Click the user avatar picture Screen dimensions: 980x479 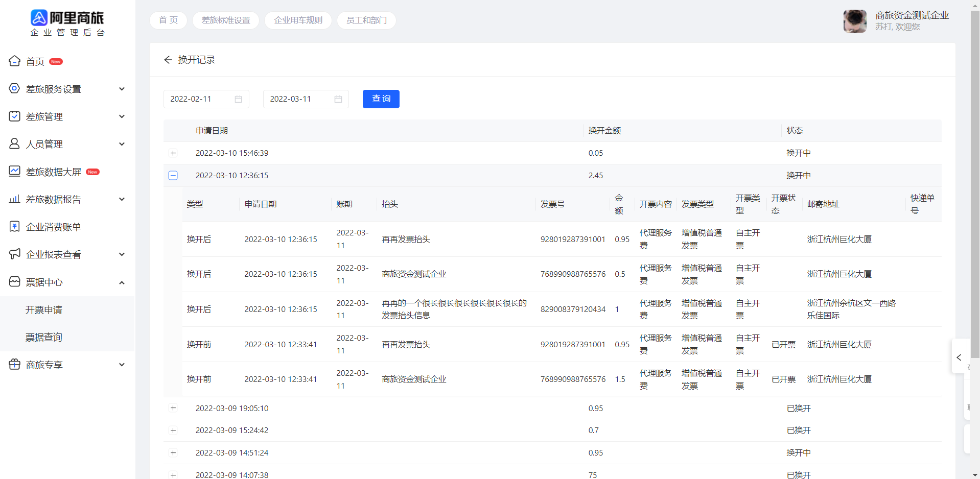point(855,21)
